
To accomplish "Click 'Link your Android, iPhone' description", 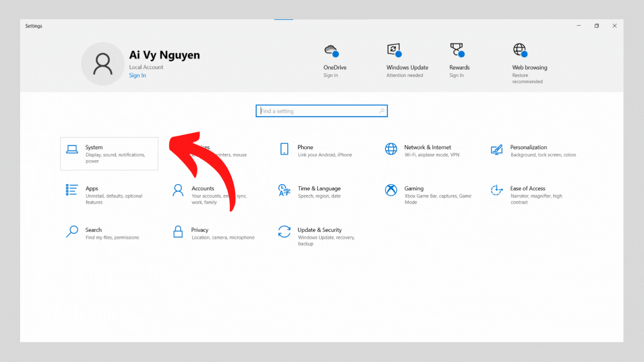I will click(325, 155).
